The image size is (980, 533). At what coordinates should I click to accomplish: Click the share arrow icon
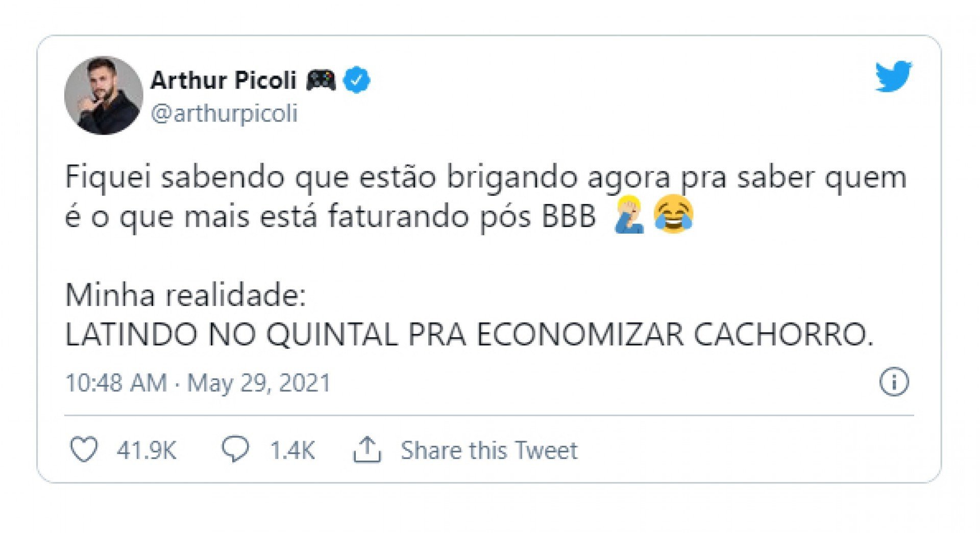(367, 450)
